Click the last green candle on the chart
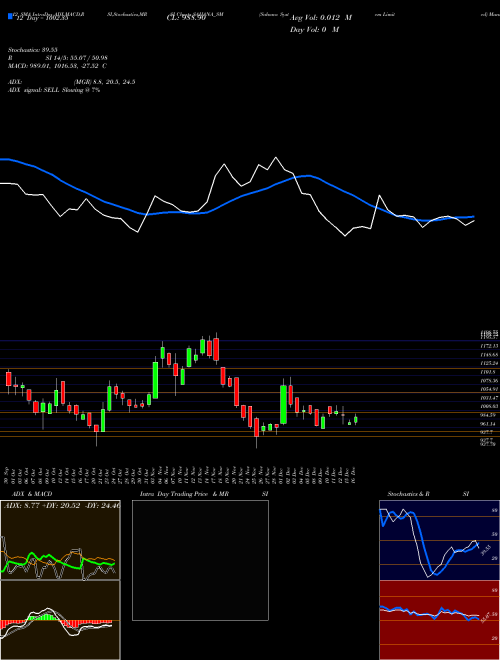 click(356, 420)
